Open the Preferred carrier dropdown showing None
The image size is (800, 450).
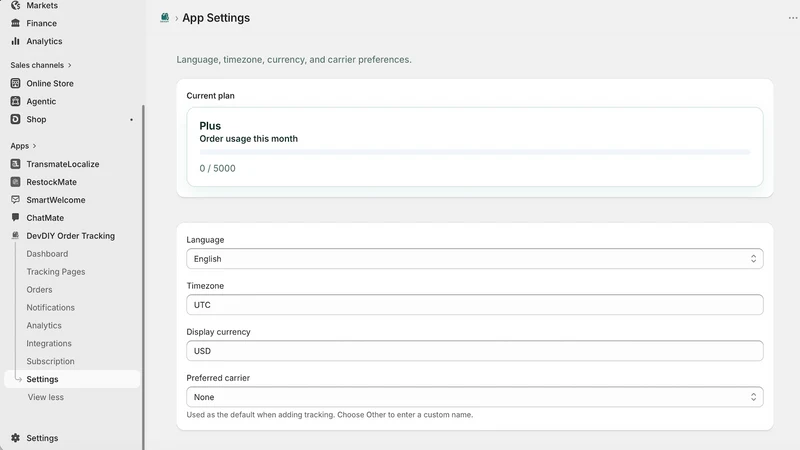tap(474, 397)
